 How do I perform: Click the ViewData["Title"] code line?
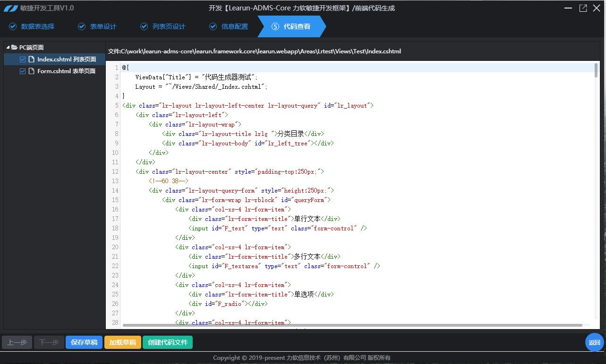coord(196,77)
